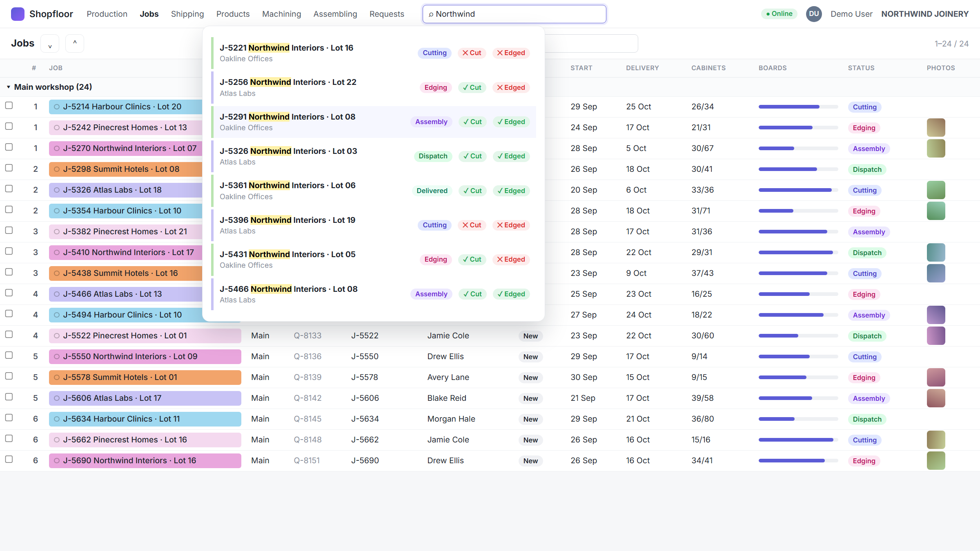Open search result J-5326 Northwind Interiors Lot 03
This screenshot has height=551, width=980.
pyautogui.click(x=374, y=156)
